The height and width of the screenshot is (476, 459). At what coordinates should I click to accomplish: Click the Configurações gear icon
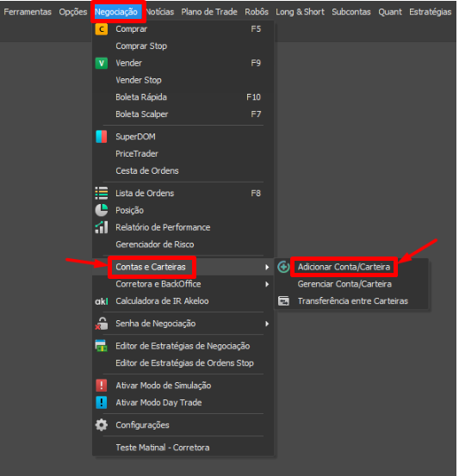tap(102, 425)
